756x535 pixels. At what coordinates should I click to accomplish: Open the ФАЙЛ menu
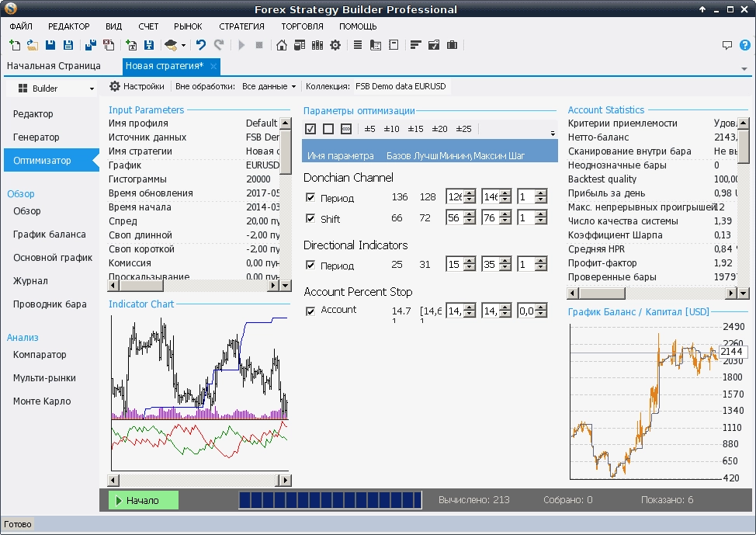point(21,26)
